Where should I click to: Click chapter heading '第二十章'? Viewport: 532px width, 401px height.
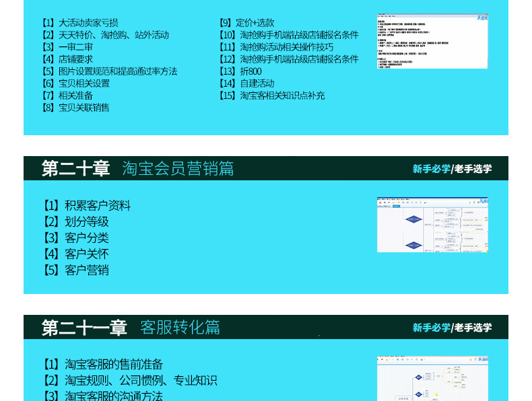(x=75, y=168)
